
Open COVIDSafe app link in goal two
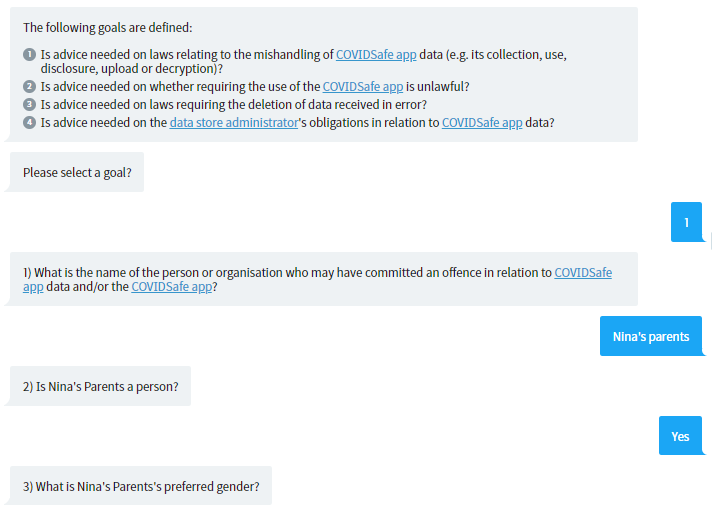click(363, 87)
